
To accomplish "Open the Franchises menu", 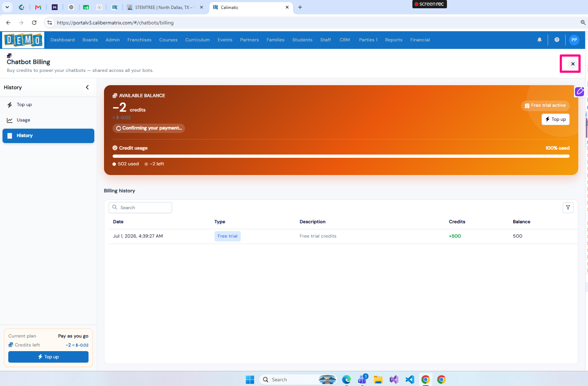I will (139, 40).
